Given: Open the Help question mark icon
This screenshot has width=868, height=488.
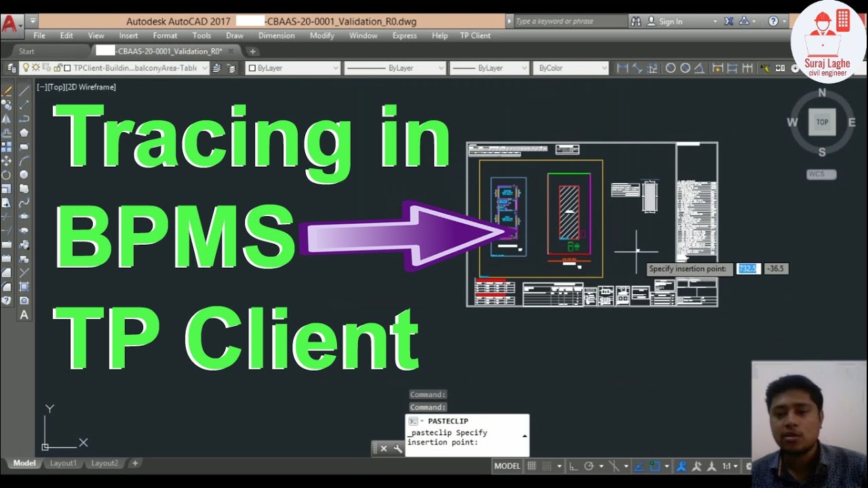Looking at the screenshot, I should (x=773, y=22).
